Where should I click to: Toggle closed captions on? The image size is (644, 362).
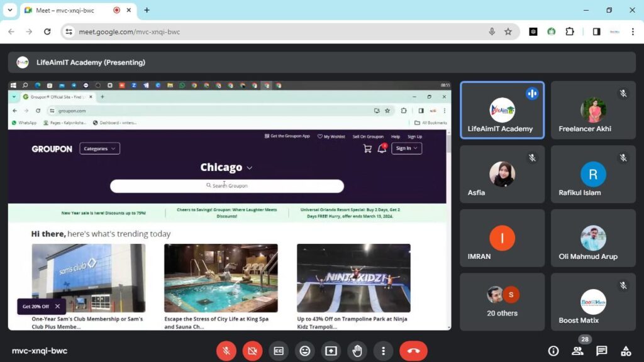click(279, 351)
